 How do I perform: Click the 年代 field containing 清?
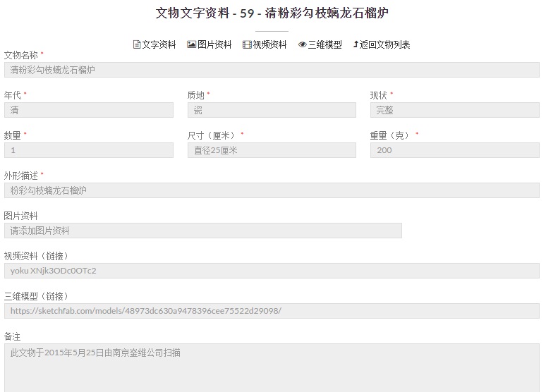coord(88,110)
